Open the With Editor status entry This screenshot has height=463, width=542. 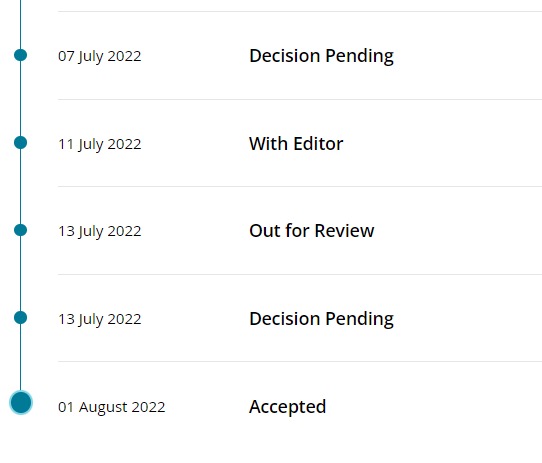(x=296, y=143)
